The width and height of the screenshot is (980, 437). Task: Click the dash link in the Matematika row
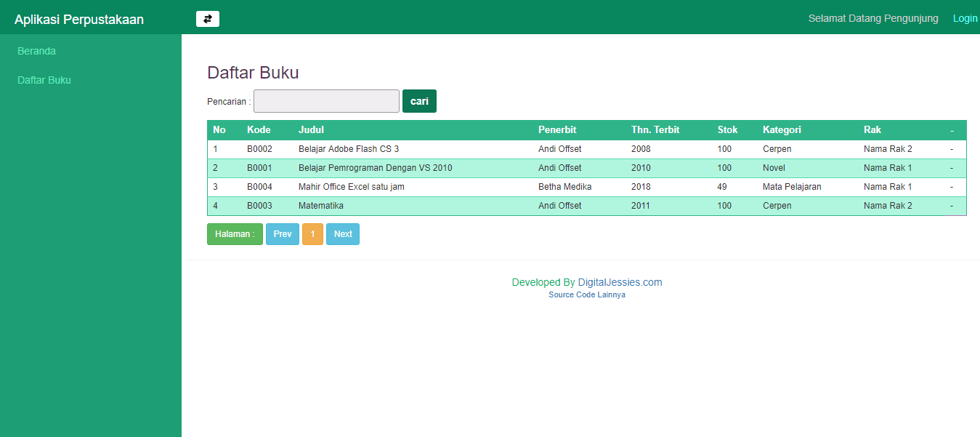(x=952, y=205)
